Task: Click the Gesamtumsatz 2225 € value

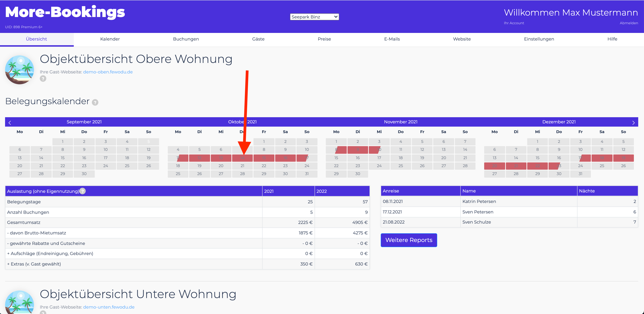Action: (305, 222)
